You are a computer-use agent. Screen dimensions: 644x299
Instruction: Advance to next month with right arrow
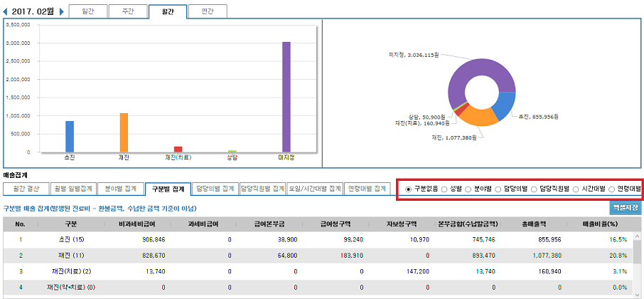point(61,12)
